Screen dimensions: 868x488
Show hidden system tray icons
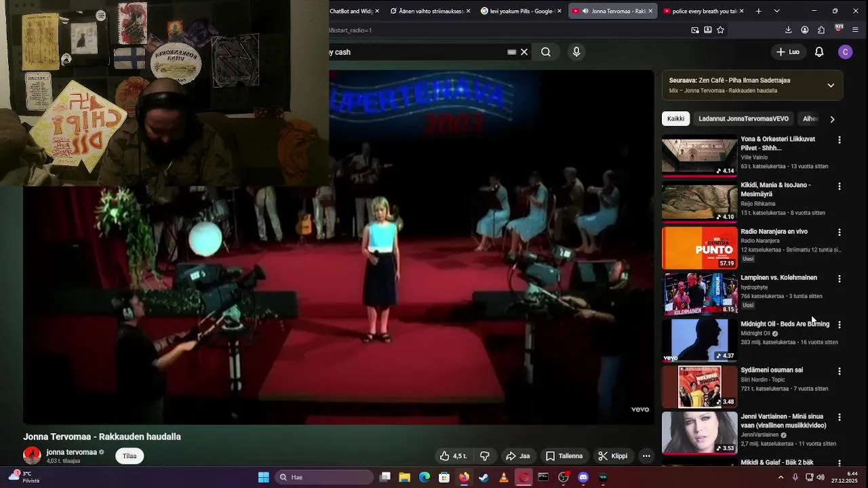click(781, 477)
